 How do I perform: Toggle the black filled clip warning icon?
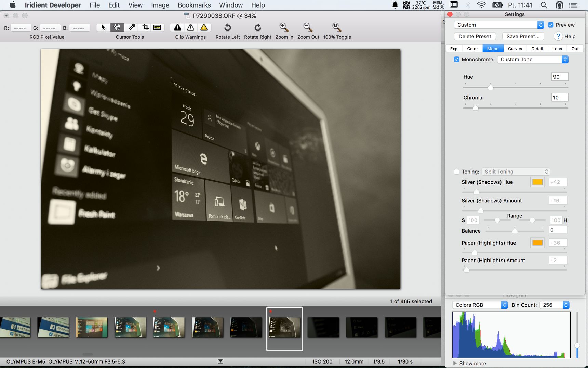pos(177,27)
